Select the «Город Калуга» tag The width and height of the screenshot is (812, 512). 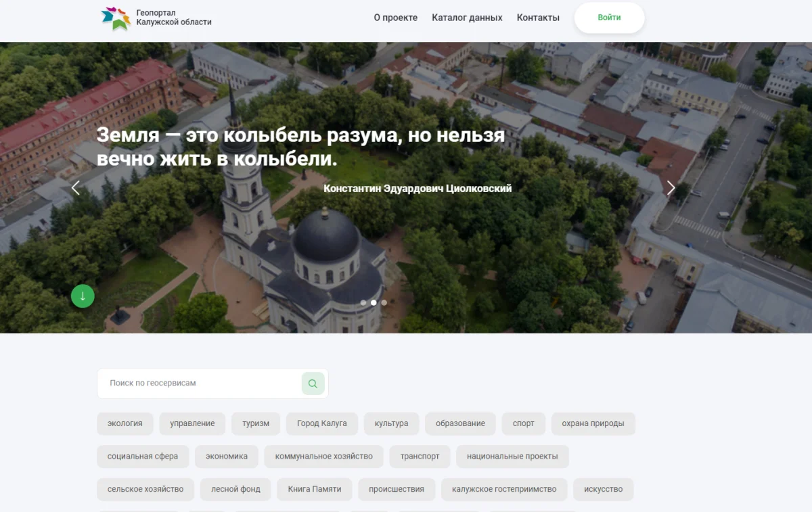tap(321, 423)
